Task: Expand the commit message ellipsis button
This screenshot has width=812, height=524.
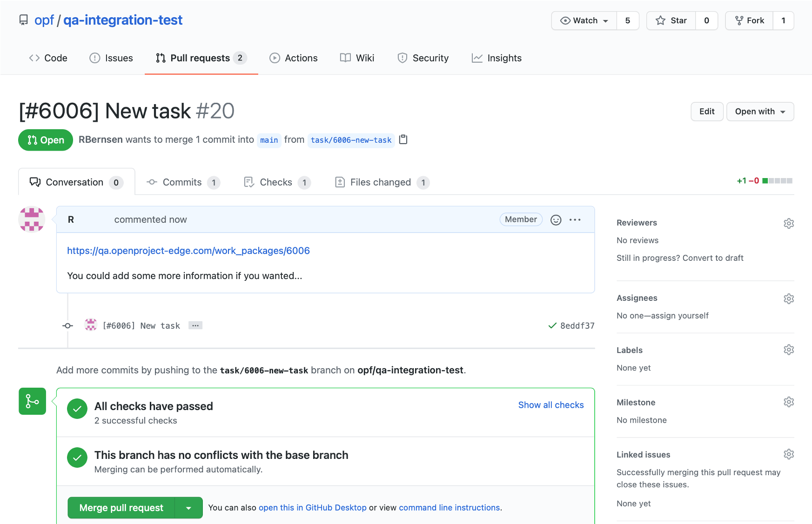Action: tap(195, 325)
